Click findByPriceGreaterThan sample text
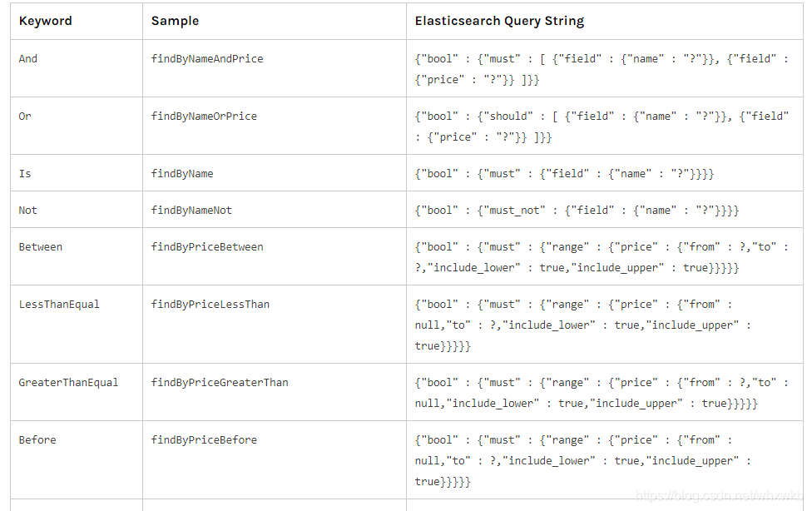This screenshot has height=511, width=812. [x=220, y=383]
